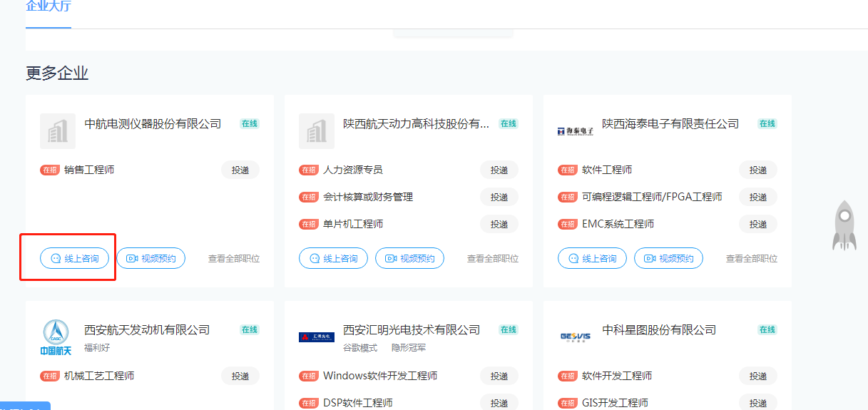Apply 投递 for 人力资源专员 job

click(499, 170)
